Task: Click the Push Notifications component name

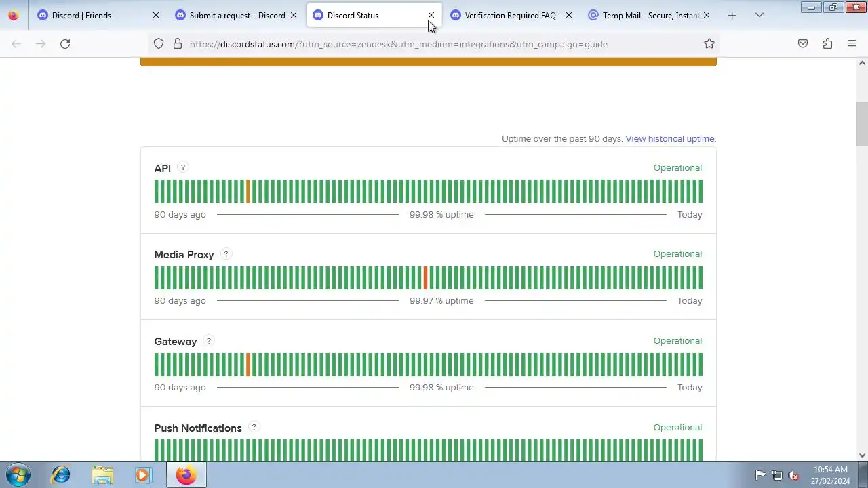Action: point(198,428)
